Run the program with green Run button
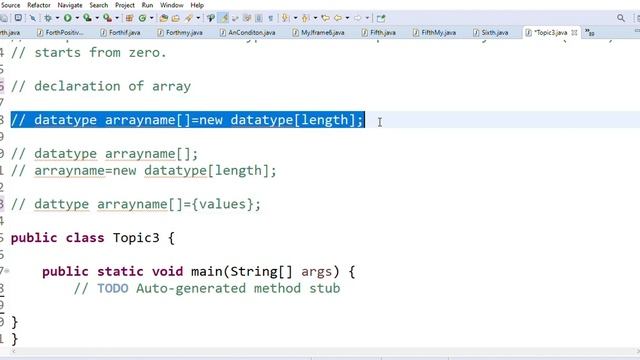Screen dimensions: 640x360 coord(68,18)
